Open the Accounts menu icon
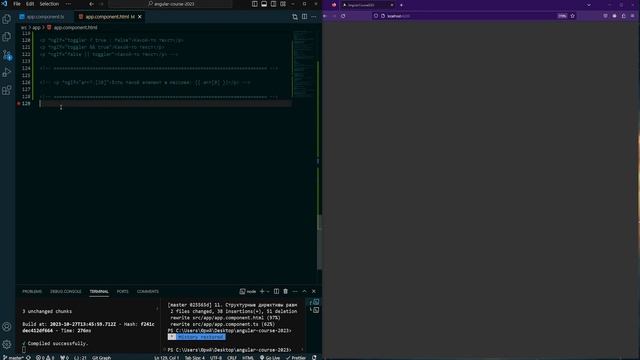 (7, 327)
